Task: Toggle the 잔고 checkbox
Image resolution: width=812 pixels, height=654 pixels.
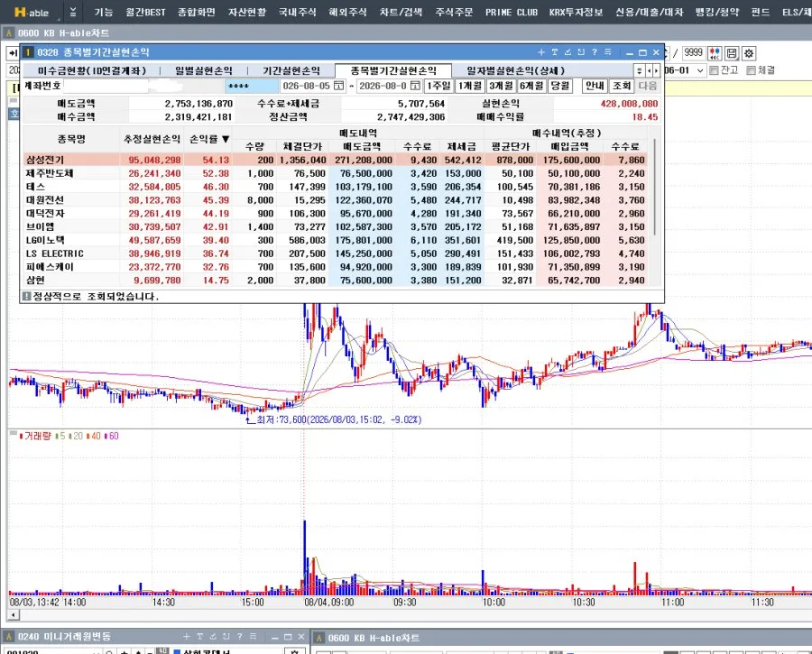Action: click(714, 69)
